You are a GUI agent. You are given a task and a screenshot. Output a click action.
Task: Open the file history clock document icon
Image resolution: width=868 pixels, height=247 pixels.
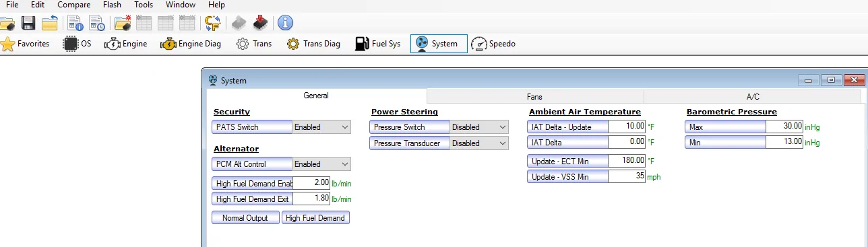[97, 24]
